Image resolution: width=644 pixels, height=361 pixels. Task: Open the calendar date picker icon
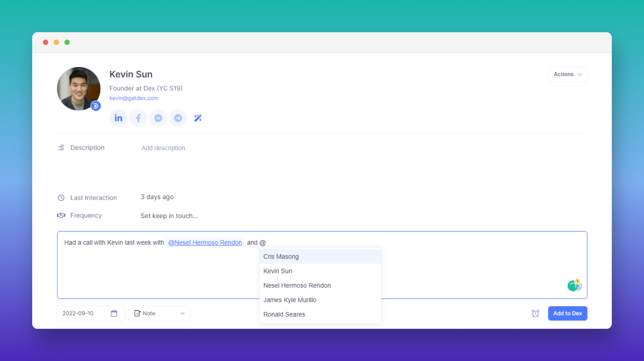coord(114,313)
